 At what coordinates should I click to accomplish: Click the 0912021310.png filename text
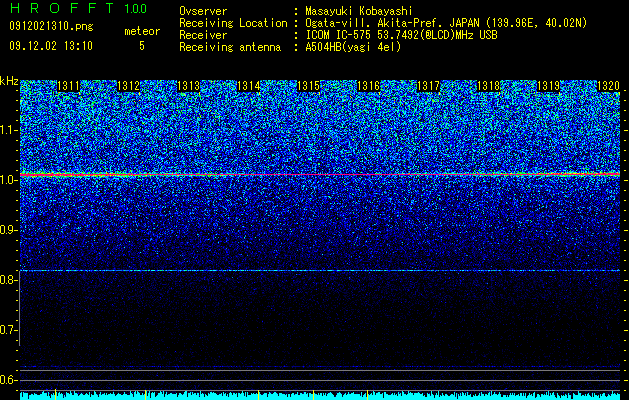(51, 27)
